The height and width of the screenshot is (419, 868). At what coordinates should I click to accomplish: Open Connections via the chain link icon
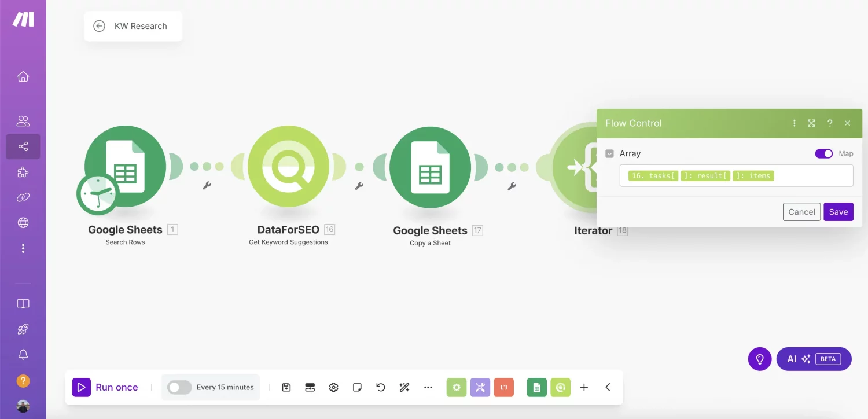pos(23,197)
